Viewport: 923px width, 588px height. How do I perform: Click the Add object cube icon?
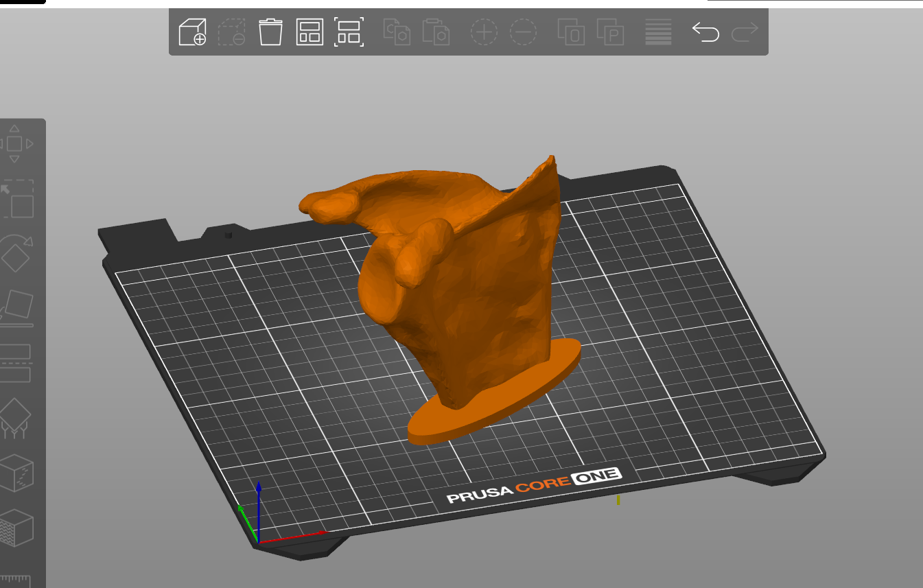192,32
